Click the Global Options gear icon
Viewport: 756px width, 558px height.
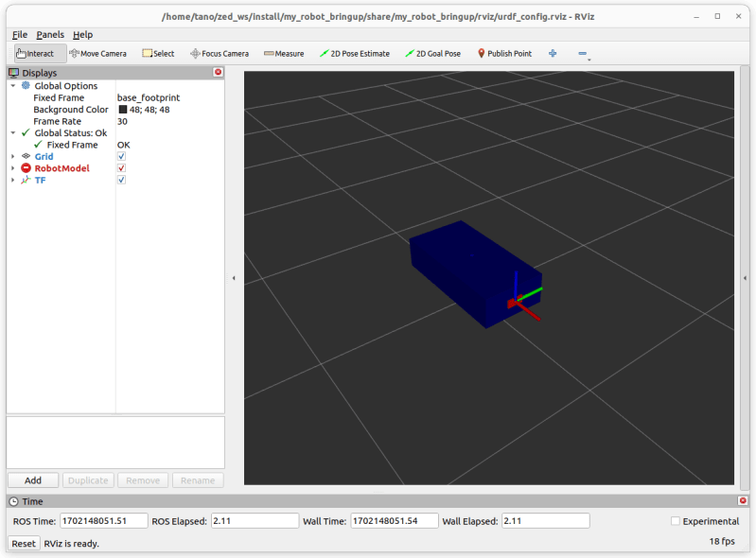(x=26, y=85)
